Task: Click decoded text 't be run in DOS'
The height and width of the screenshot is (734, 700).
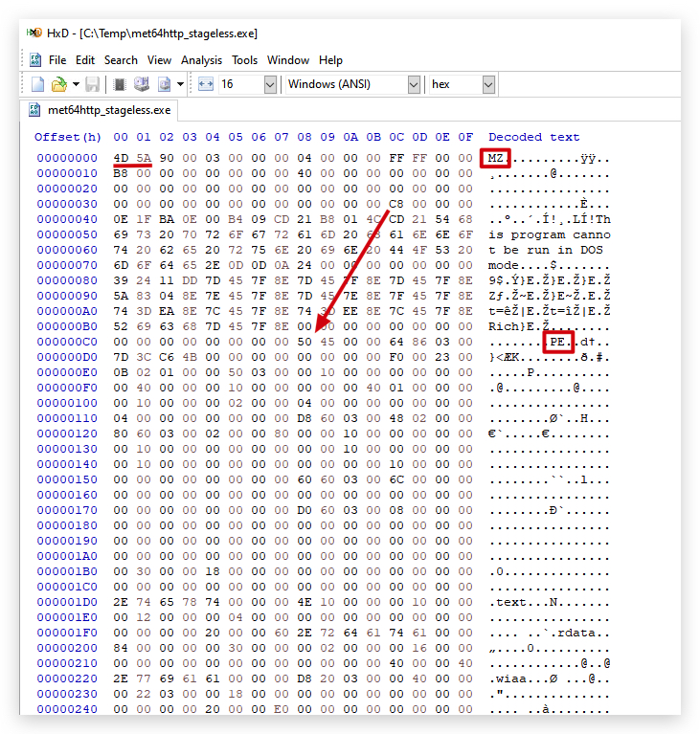Action: [546, 250]
